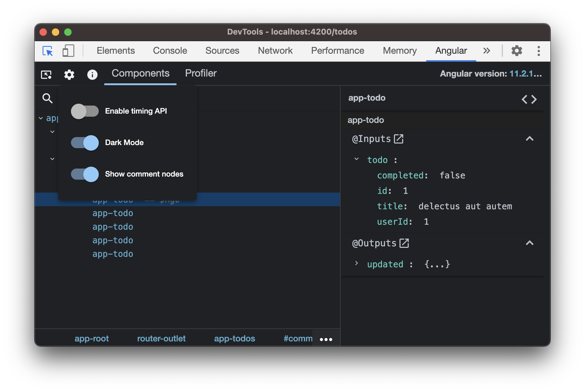Open Angular DevTools settings gear
This screenshot has height=392, width=585.
[x=69, y=74]
